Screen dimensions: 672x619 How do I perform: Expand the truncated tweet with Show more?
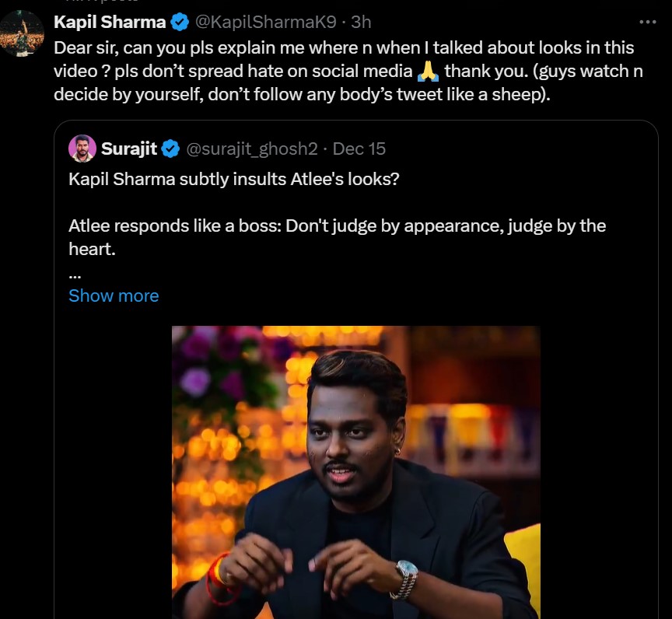[x=114, y=296]
